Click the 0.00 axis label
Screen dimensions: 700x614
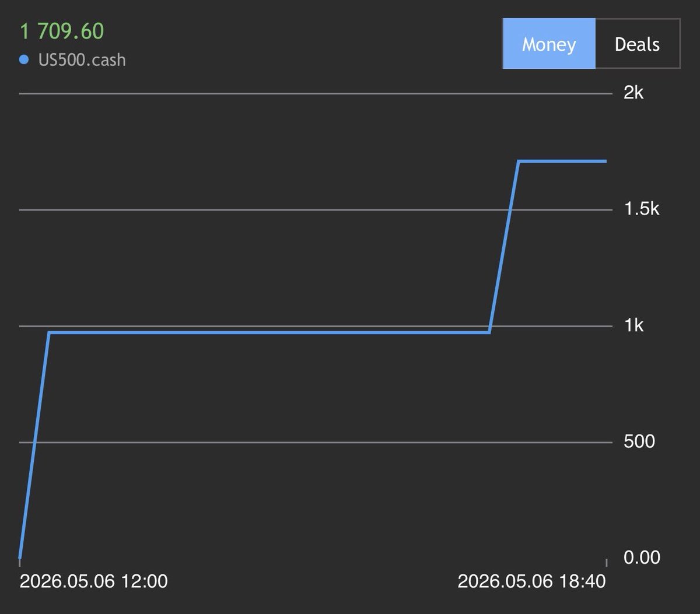pos(642,557)
